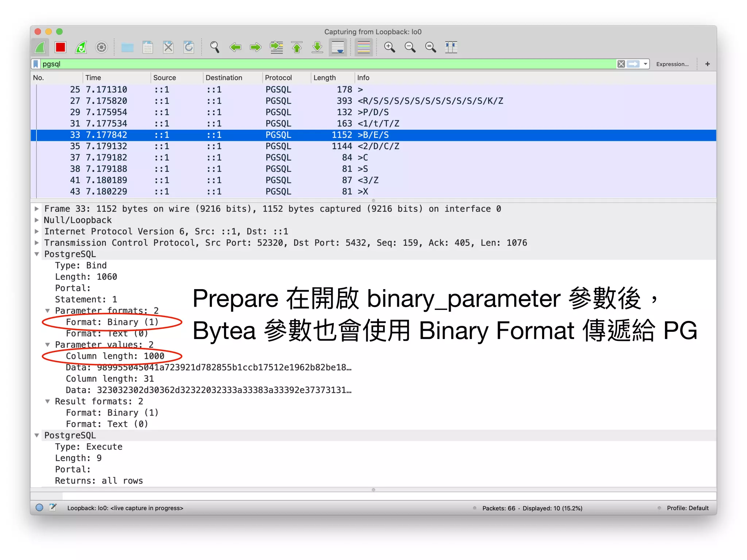Select packet 37 >C
Image resolution: width=747 pixels, height=560 pixels.
point(373,157)
